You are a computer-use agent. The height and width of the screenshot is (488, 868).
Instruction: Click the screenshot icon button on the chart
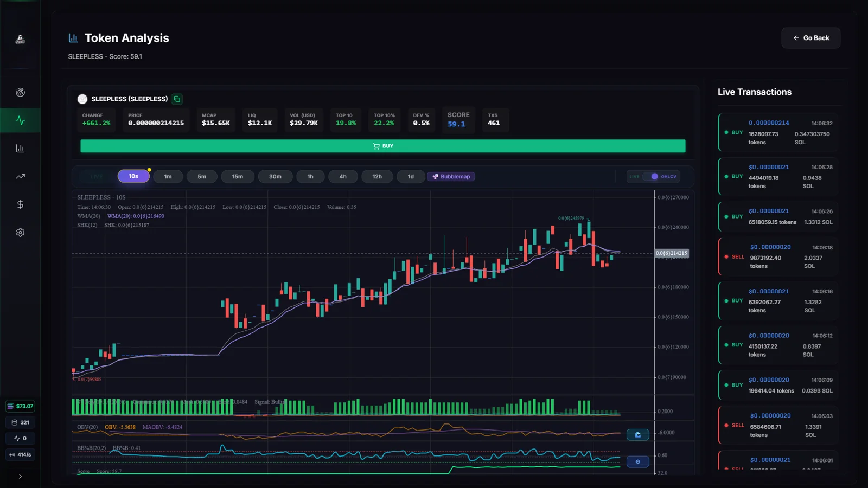(x=637, y=435)
